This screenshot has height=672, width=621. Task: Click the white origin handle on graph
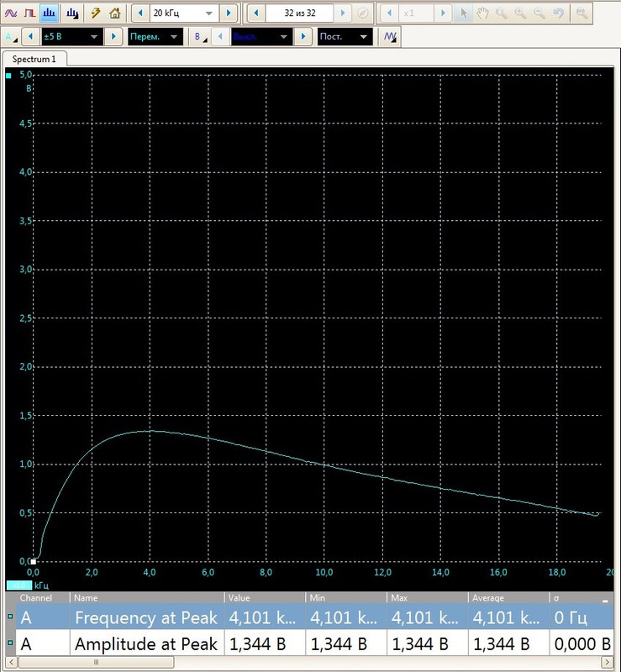click(x=34, y=562)
